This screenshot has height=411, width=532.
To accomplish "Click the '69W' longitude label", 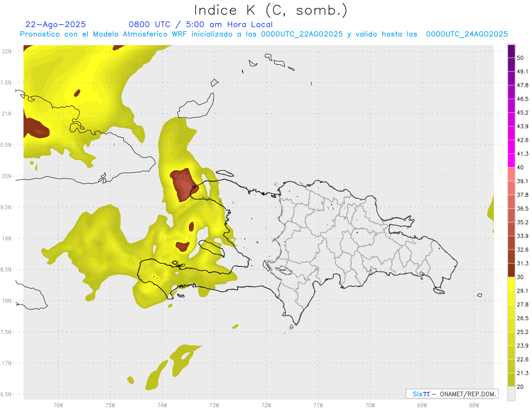I will 422,405.
